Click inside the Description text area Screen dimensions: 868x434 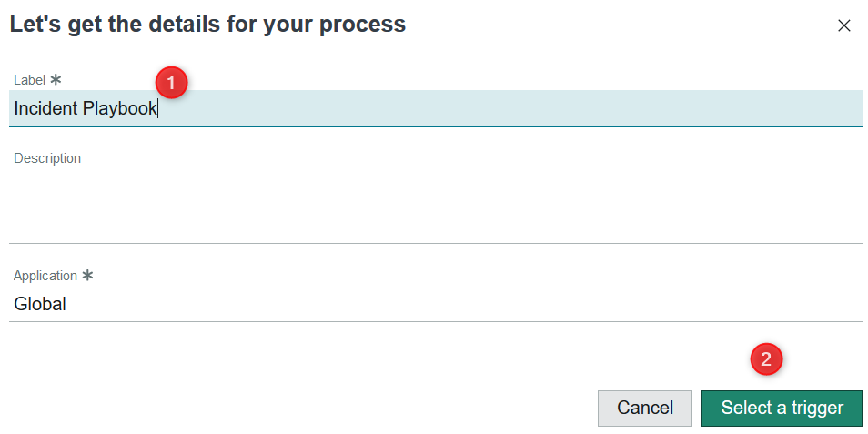(x=435, y=206)
